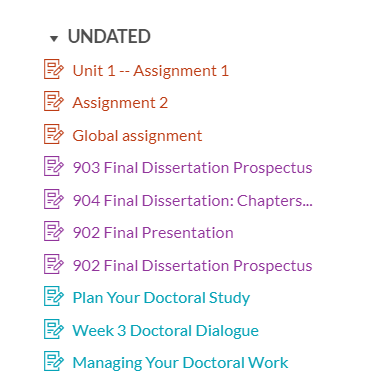Click icon beside 902 Final Presentation
Viewport: 371px width, 380px height.
coord(54,231)
